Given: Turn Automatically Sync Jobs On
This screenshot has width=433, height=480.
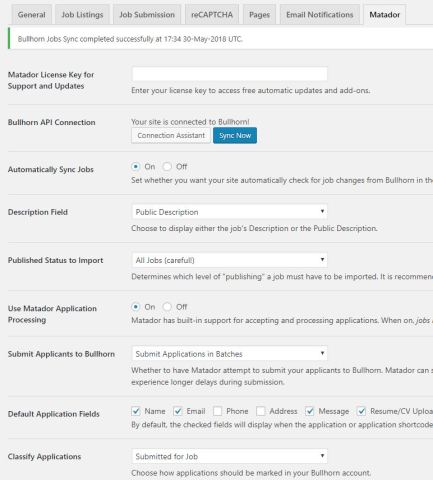Looking at the screenshot, I should (135, 166).
